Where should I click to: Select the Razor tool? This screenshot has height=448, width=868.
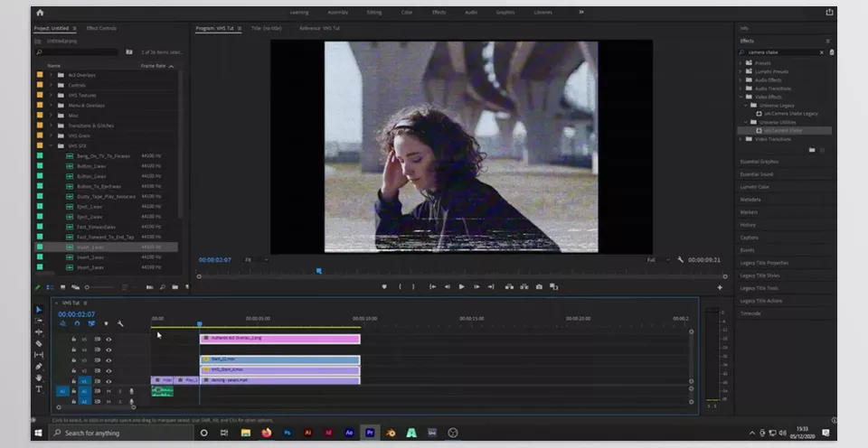[39, 343]
